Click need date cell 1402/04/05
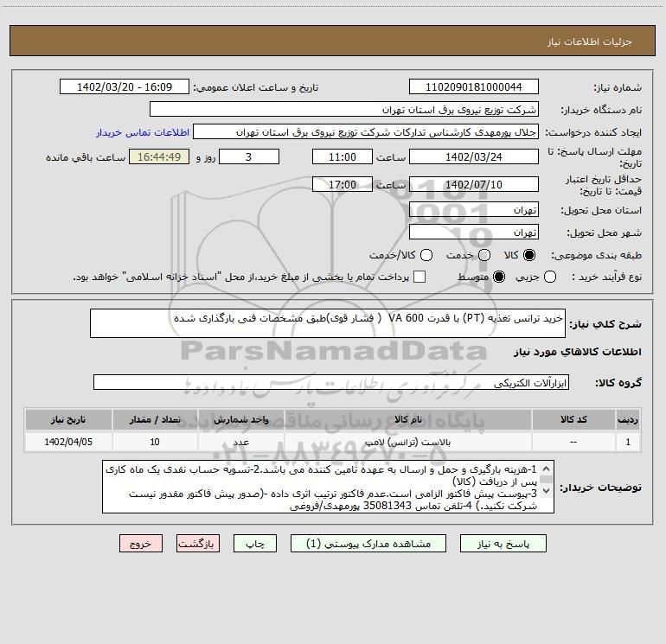Image resolution: width=666 pixels, height=644 pixels. (x=68, y=442)
